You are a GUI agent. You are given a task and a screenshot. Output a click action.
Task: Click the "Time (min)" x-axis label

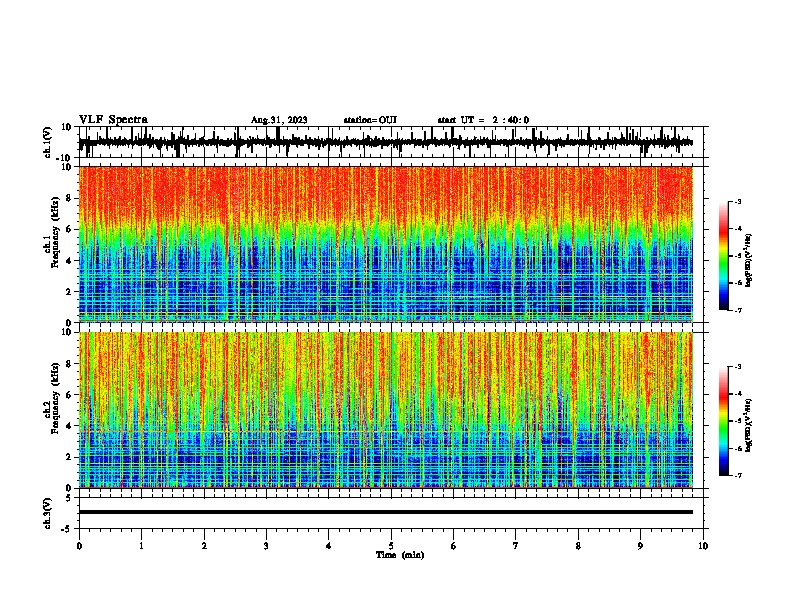click(x=400, y=555)
